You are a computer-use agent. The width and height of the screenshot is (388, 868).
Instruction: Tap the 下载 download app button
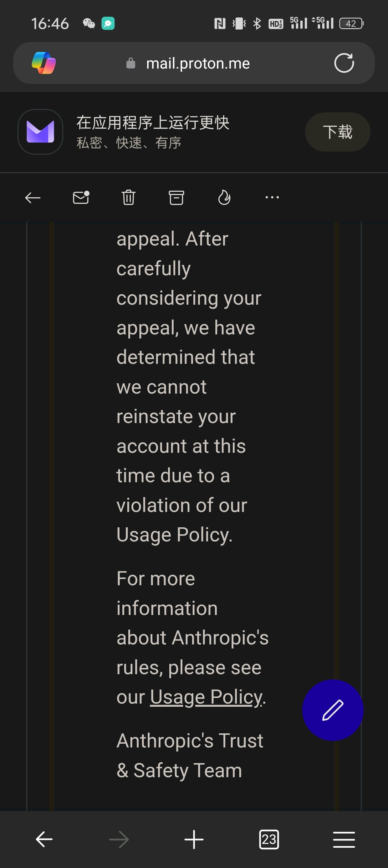338,132
